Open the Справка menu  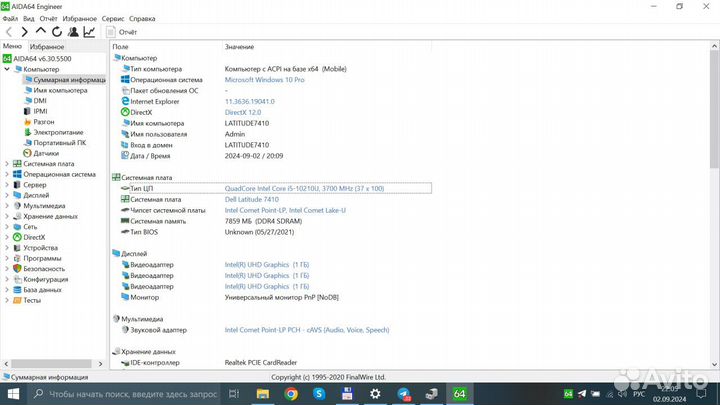click(x=142, y=19)
